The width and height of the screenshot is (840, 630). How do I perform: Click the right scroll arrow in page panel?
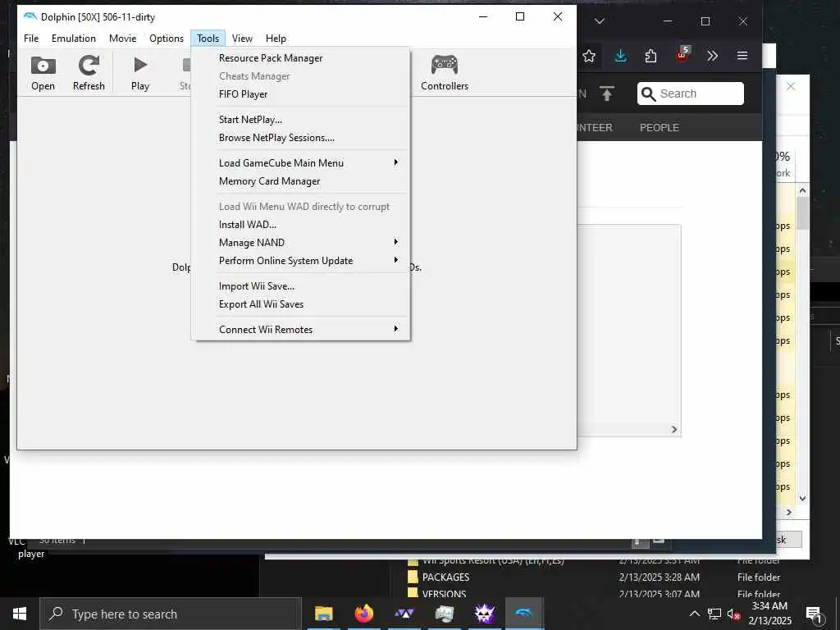coord(674,430)
